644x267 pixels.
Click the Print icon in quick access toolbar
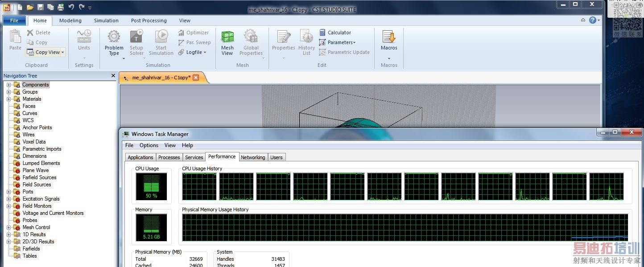(61, 7)
